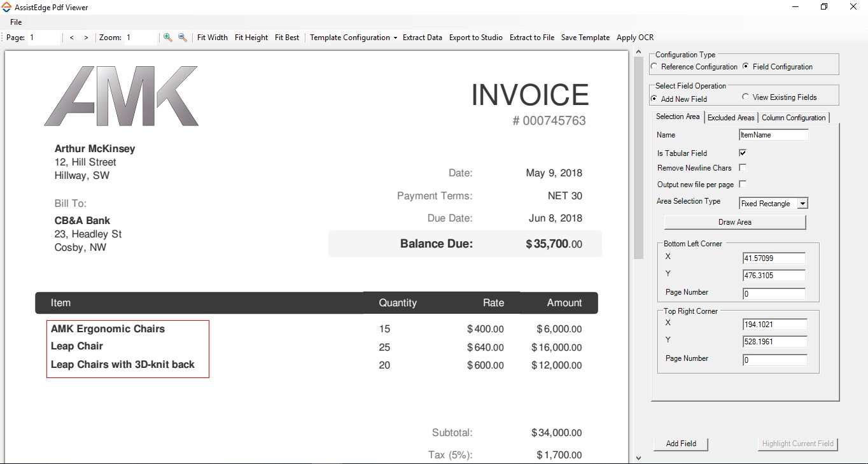Run Extract Data from the toolbar
868x464 pixels.
pos(422,37)
